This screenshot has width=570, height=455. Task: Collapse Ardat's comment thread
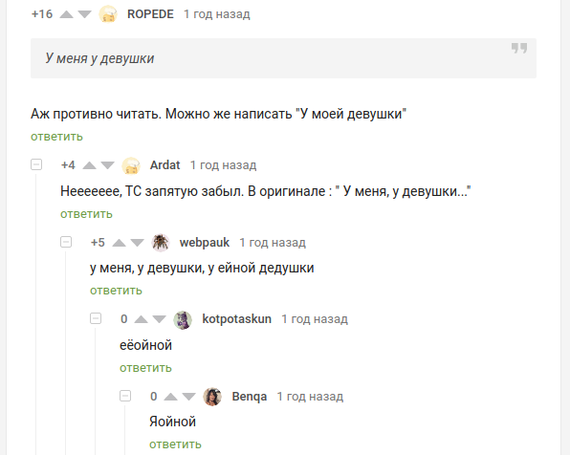pos(36,165)
